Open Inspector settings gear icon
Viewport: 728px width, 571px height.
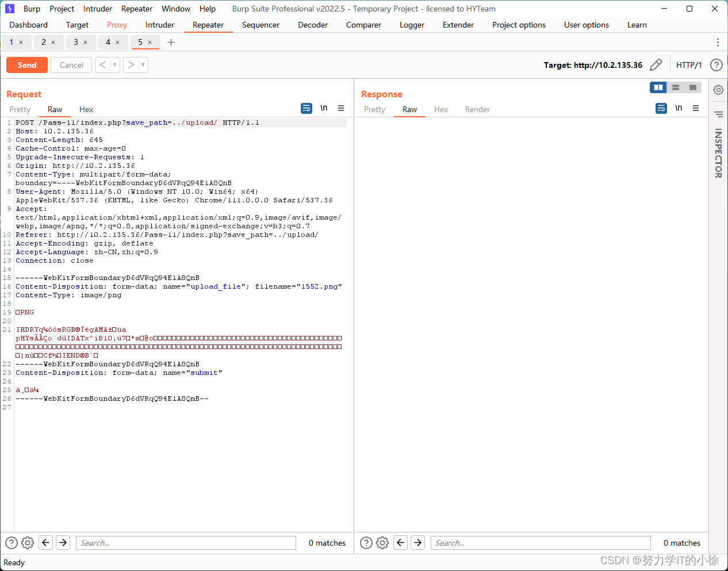[718, 90]
